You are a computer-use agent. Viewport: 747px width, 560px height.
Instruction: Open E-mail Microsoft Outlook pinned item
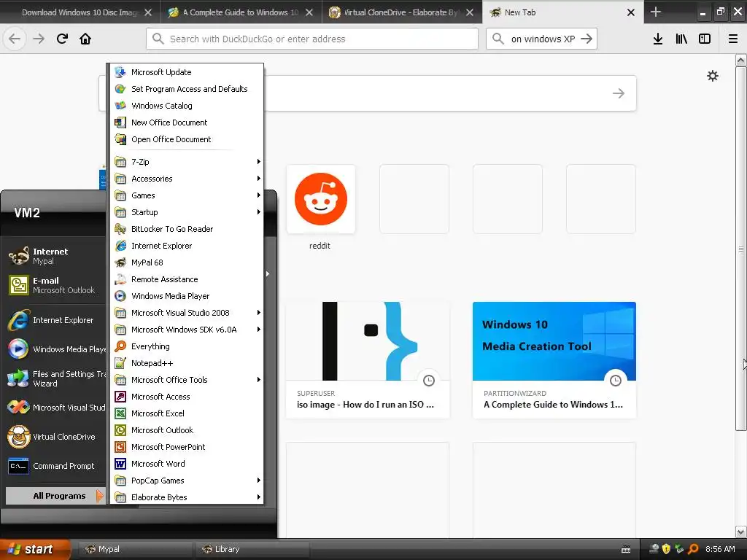tap(55, 285)
